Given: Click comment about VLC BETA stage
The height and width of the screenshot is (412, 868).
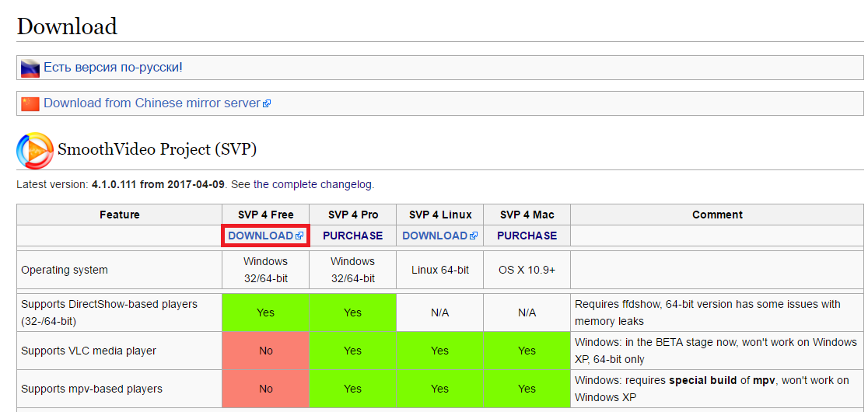Looking at the screenshot, I should [x=716, y=351].
